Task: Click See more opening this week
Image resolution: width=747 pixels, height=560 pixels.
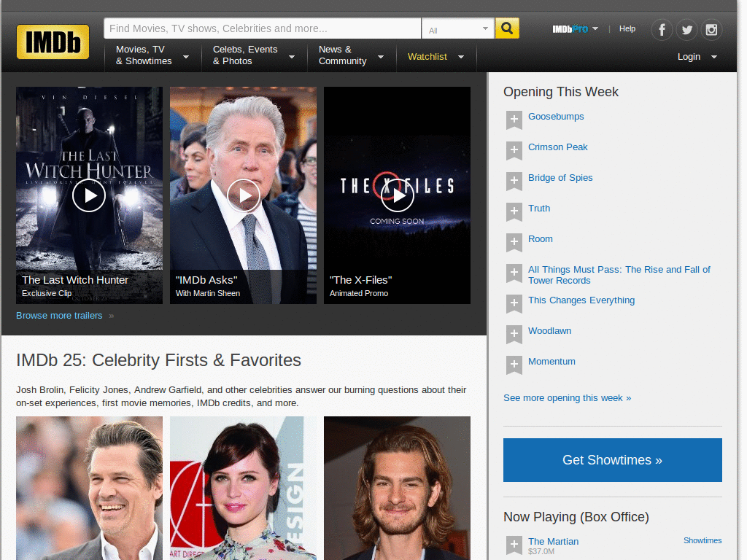Action: (567, 397)
